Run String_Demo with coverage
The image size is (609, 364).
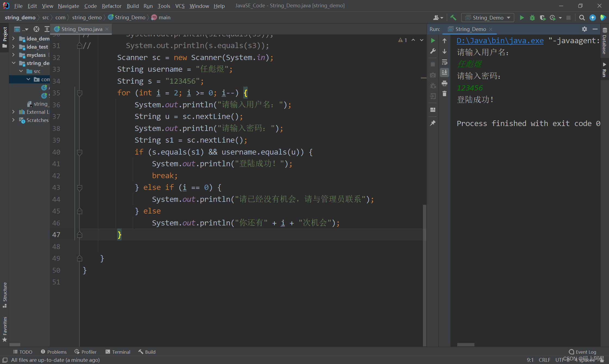pos(543,17)
